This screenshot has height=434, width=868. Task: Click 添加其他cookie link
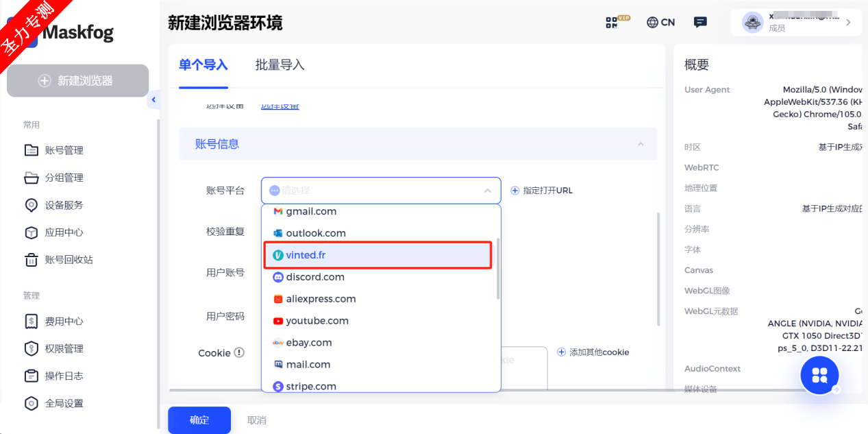click(x=593, y=352)
